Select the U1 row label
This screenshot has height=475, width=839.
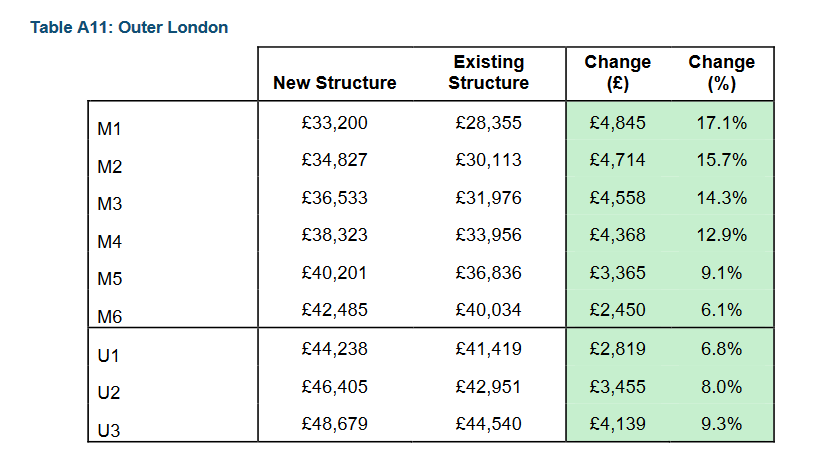(x=108, y=356)
